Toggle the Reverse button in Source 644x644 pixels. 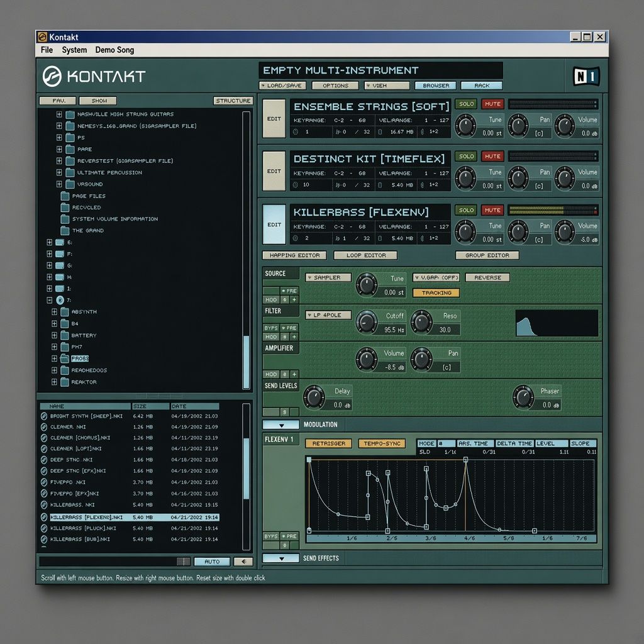[x=487, y=277]
